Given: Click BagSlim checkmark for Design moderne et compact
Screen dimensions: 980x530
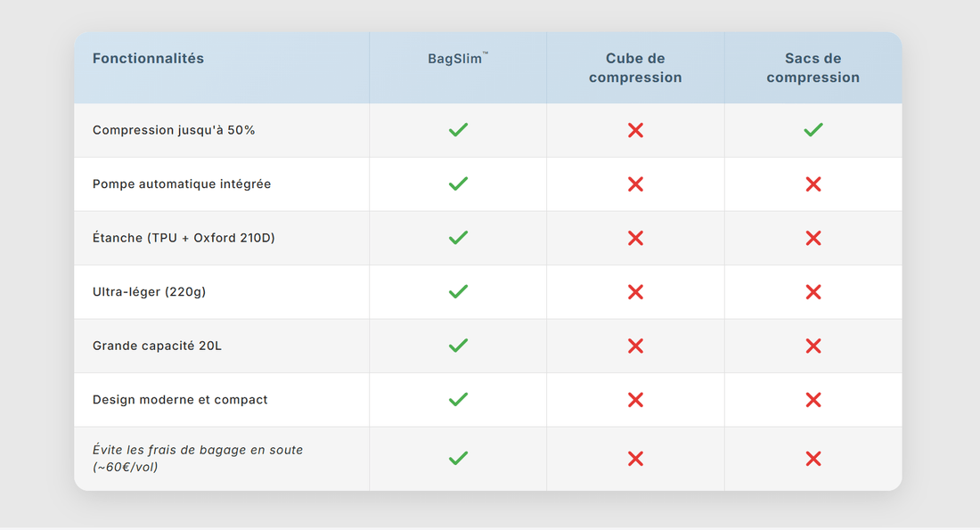Looking at the screenshot, I should pos(458,399).
